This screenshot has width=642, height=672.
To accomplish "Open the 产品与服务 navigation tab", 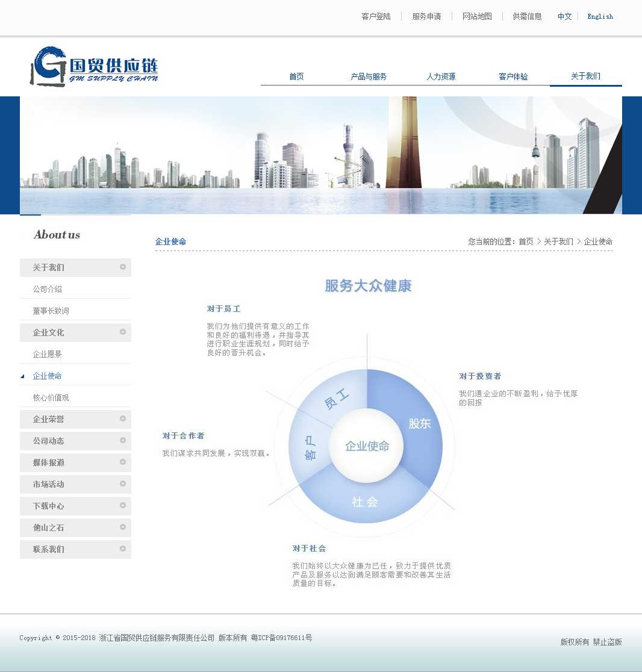I will coord(369,76).
